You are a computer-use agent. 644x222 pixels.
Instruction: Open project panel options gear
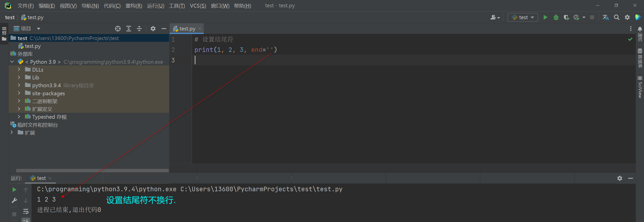pyautogui.click(x=153, y=29)
